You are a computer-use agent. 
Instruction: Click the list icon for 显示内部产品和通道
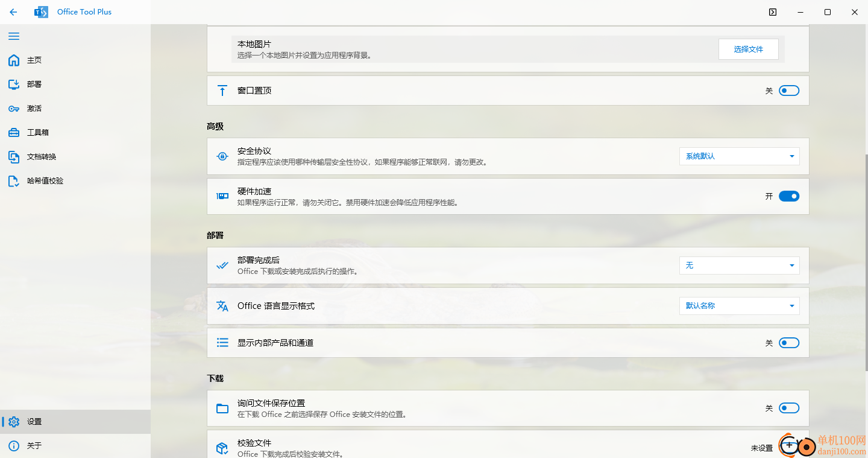(222, 343)
